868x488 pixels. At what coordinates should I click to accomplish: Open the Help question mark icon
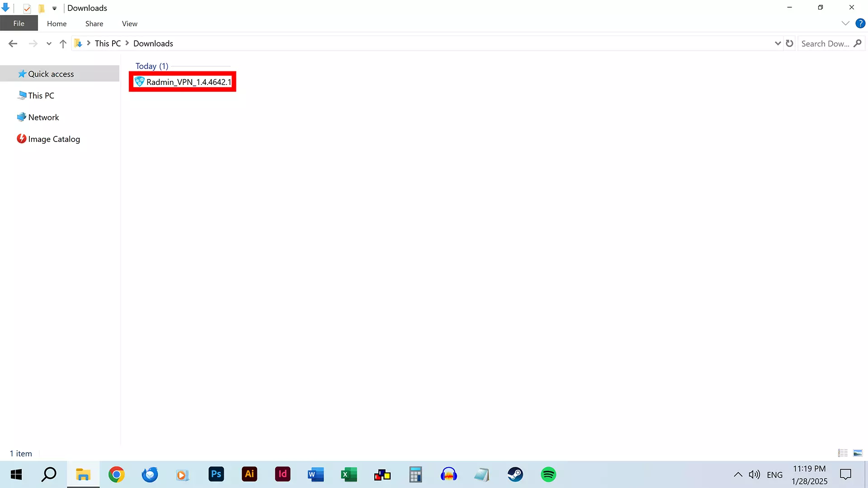[x=860, y=23]
